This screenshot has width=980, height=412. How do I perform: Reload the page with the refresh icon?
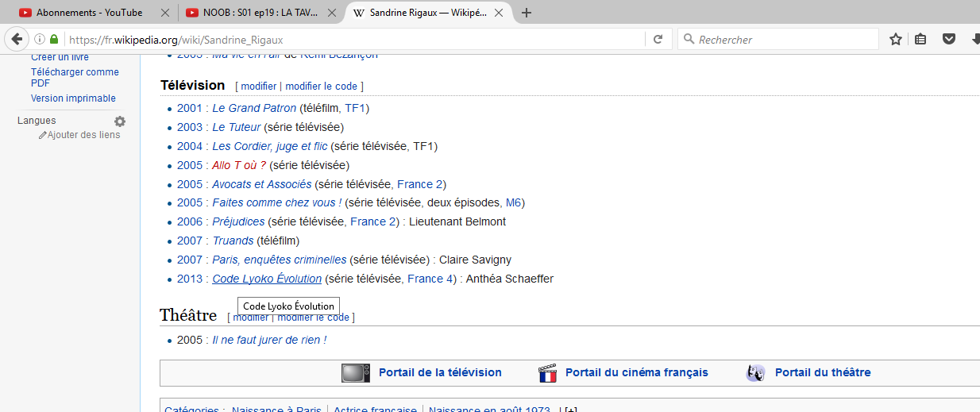[x=658, y=39]
